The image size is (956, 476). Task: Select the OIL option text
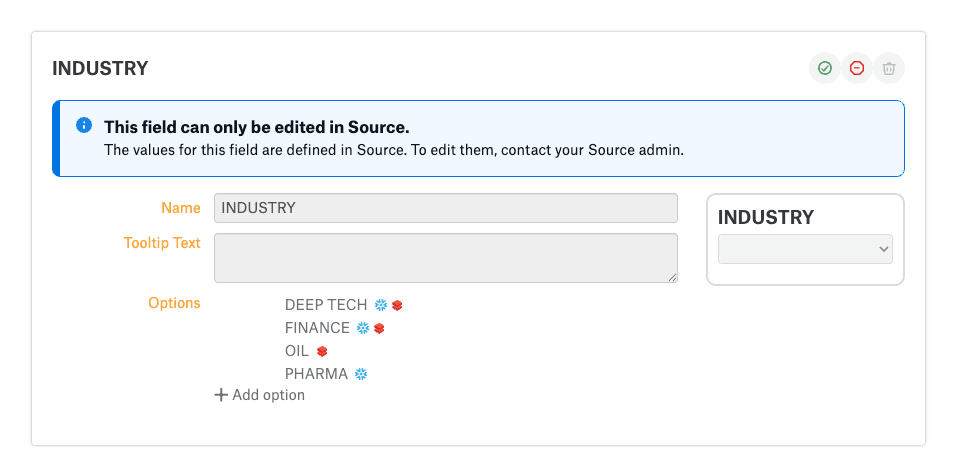[297, 351]
